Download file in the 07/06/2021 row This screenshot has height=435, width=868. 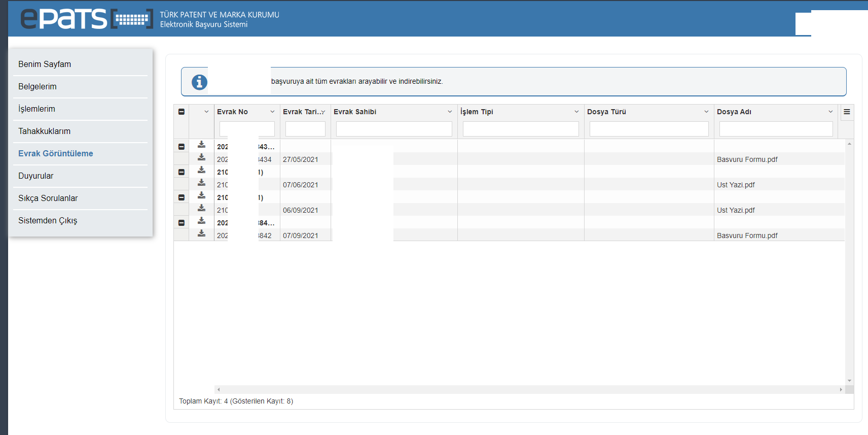point(201,183)
